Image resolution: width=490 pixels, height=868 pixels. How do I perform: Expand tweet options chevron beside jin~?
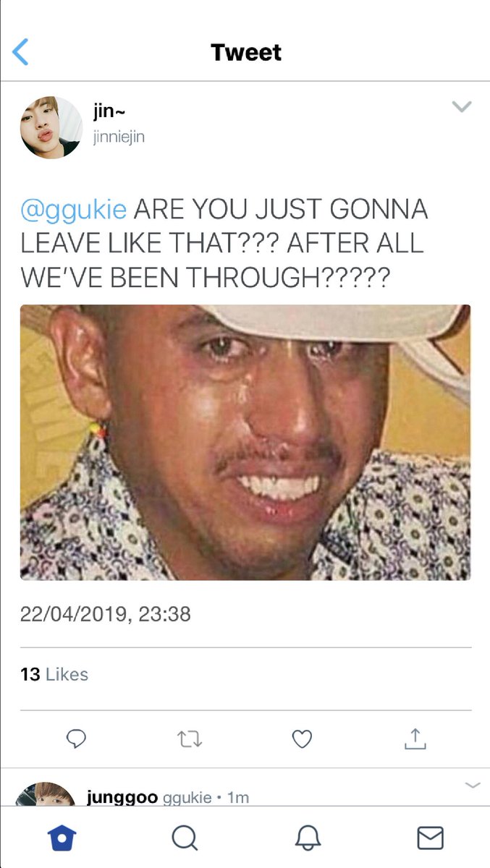pyautogui.click(x=461, y=106)
